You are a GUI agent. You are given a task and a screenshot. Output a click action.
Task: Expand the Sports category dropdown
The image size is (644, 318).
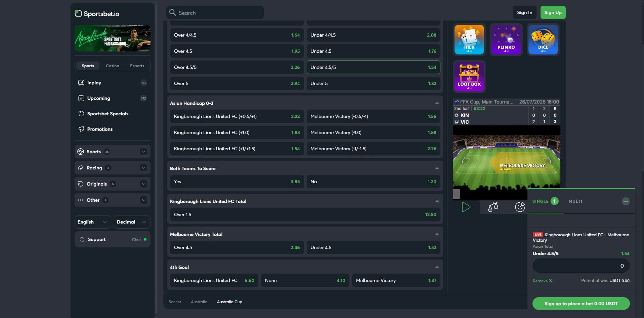click(144, 152)
